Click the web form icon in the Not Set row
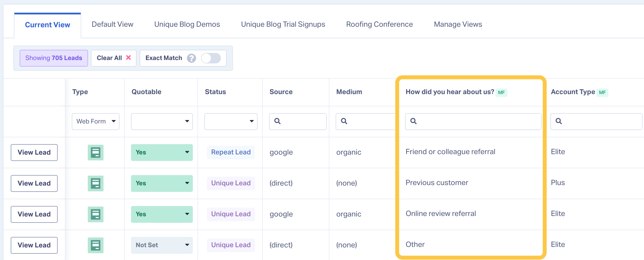Image resolution: width=644 pixels, height=260 pixels. pos(96,245)
